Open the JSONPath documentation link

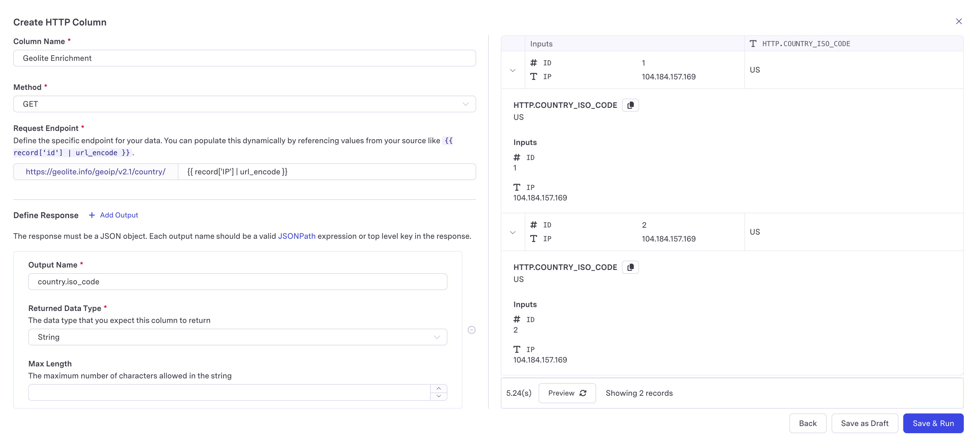[x=296, y=236]
